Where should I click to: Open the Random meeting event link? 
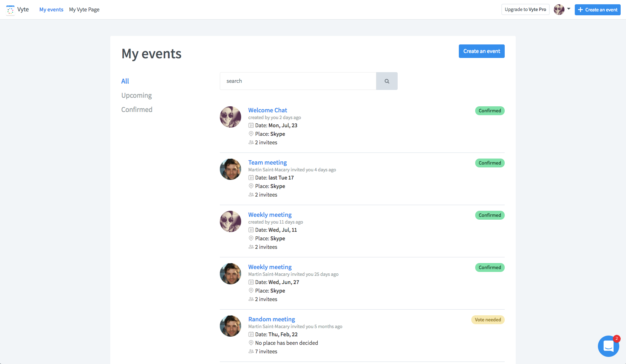tap(272, 319)
